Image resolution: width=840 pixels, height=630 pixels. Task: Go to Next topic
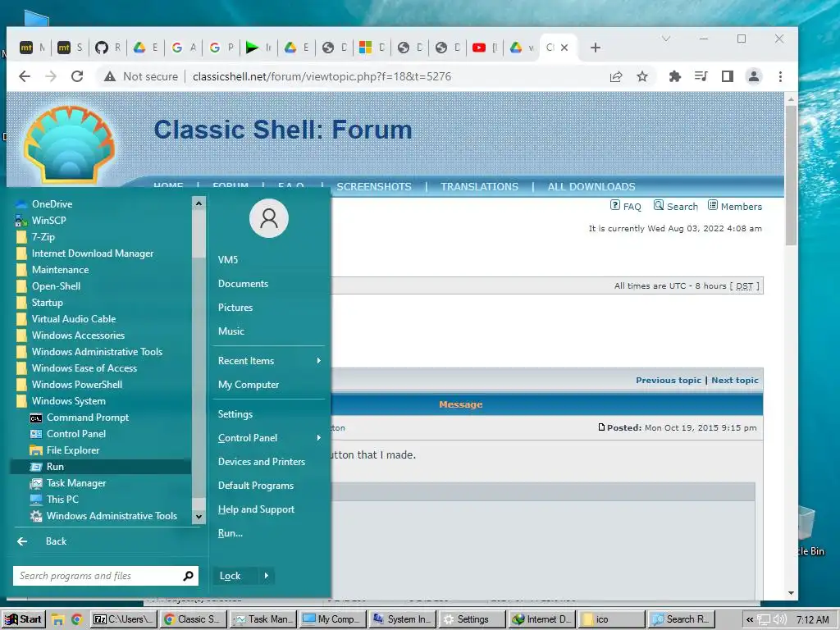[x=734, y=381]
